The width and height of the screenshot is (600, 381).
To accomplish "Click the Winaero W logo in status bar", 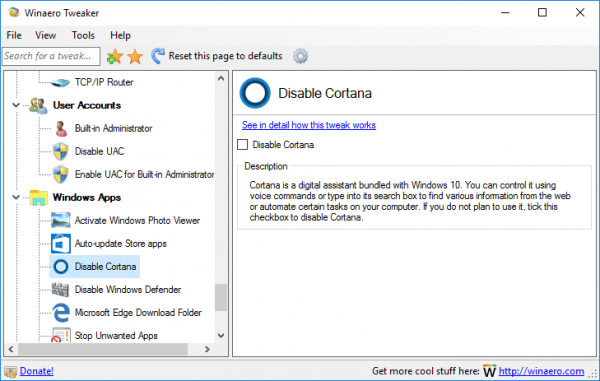I will click(x=489, y=371).
